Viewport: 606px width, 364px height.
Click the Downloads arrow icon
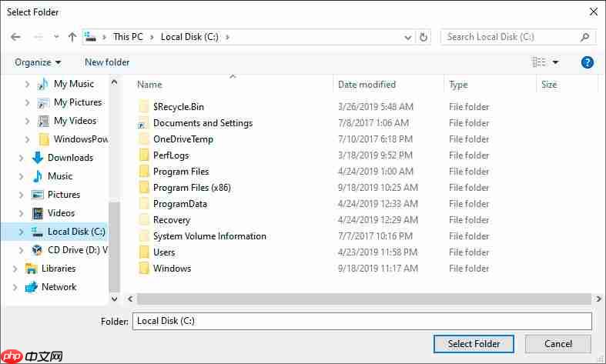coord(38,158)
